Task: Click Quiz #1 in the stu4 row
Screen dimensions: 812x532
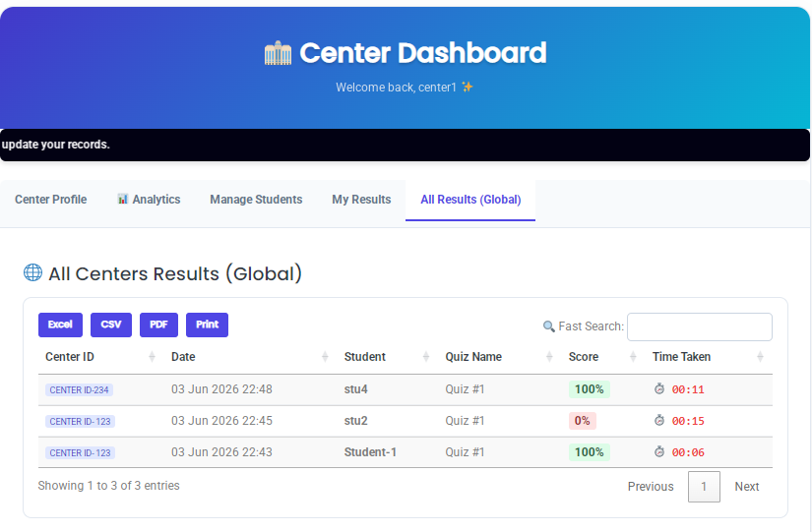Action: pos(465,389)
